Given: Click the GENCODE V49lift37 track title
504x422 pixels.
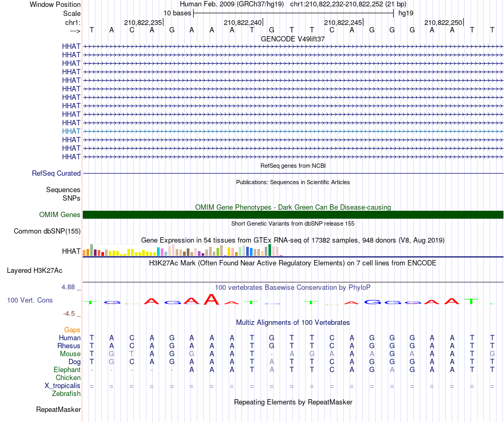Looking at the screenshot, I should pyautogui.click(x=293, y=39).
